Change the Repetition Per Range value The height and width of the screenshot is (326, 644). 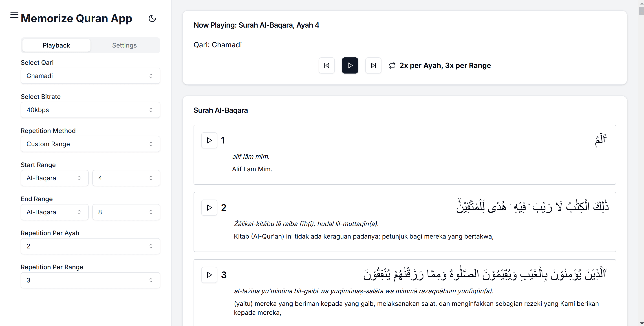click(90, 280)
